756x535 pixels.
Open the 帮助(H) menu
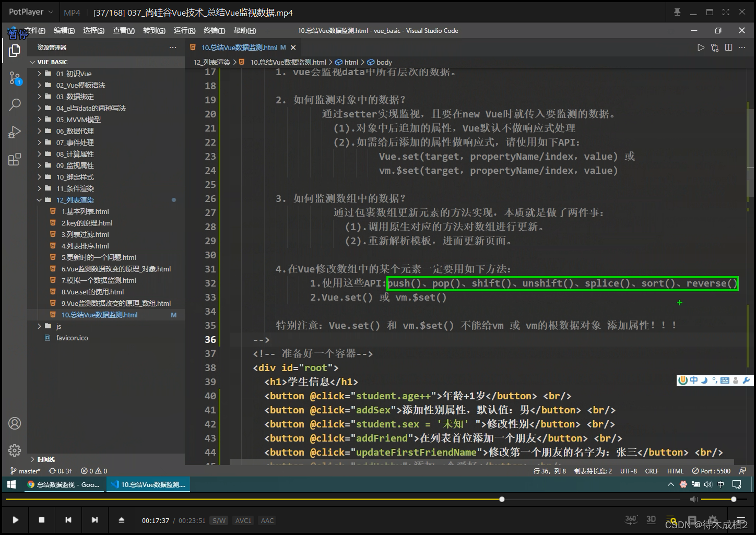(x=244, y=31)
